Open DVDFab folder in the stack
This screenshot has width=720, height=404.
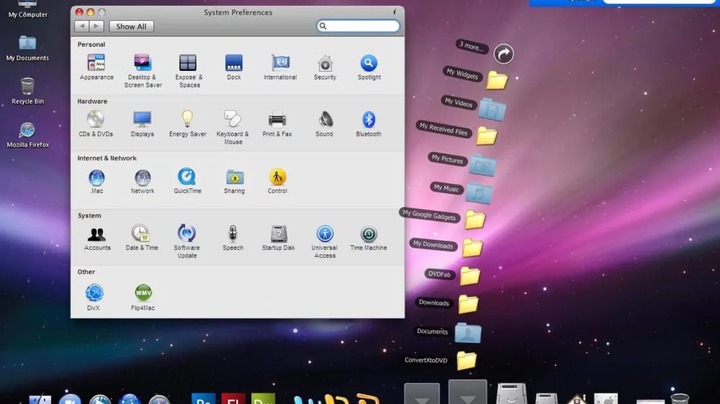[470, 276]
